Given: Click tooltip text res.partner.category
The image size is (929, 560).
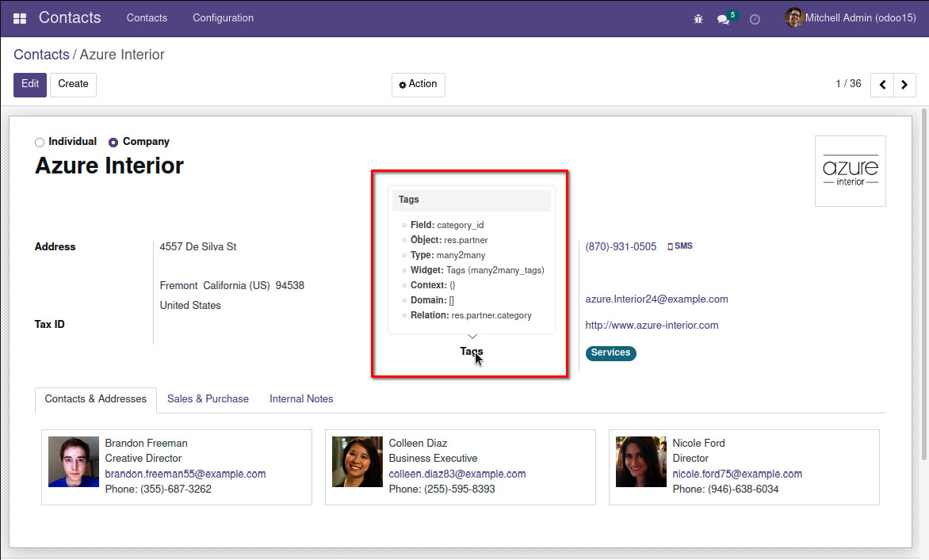Looking at the screenshot, I should (491, 315).
